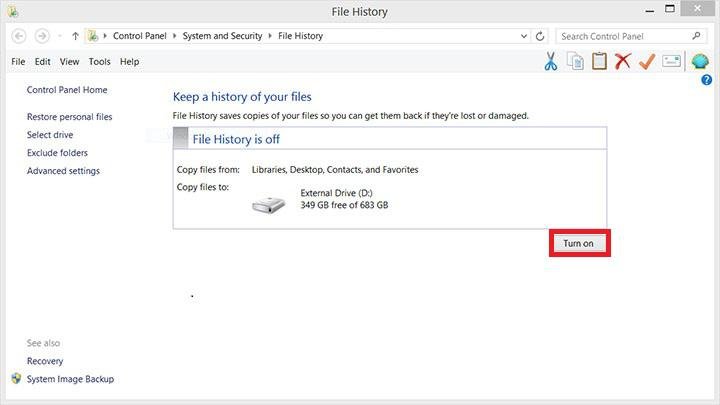This screenshot has width=720, height=405.
Task: Open System Image Backup link
Action: 70,379
